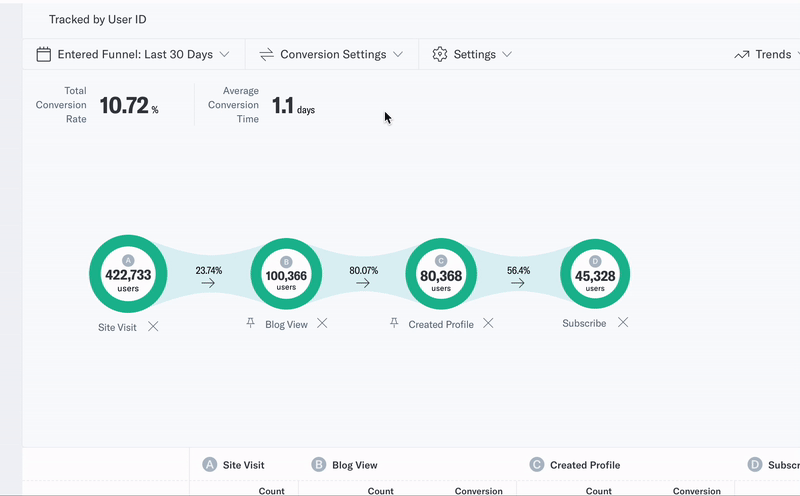Remove the Blog View step with its X
This screenshot has height=496, width=800.
tap(322, 323)
